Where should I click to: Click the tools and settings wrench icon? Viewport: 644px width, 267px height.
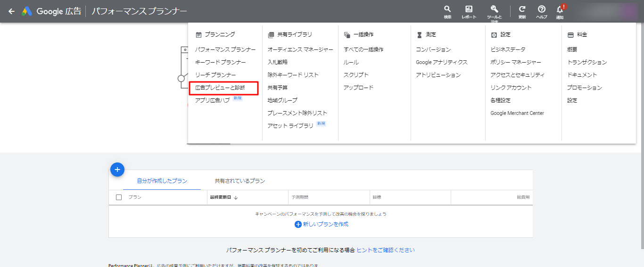[494, 9]
